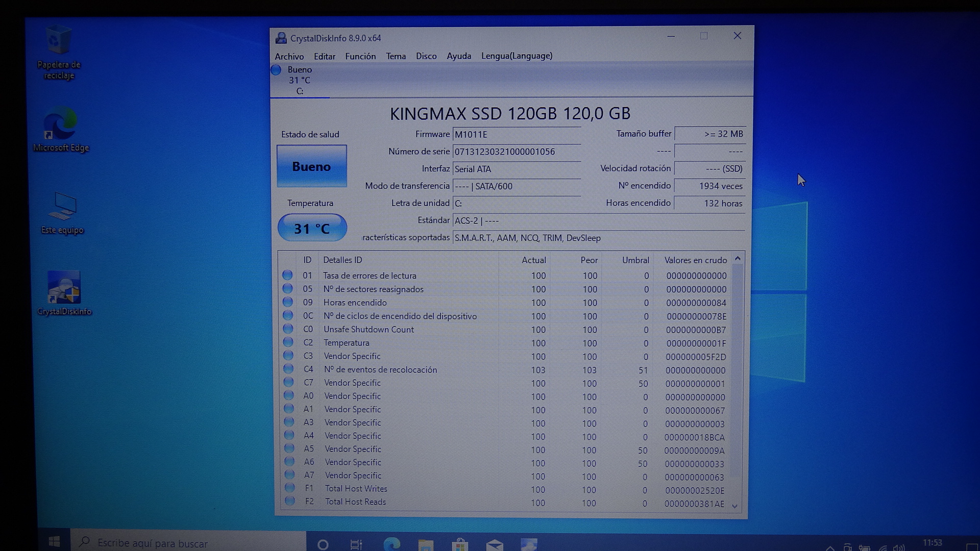
Task: Click the Windows Start button
Action: coord(54,541)
